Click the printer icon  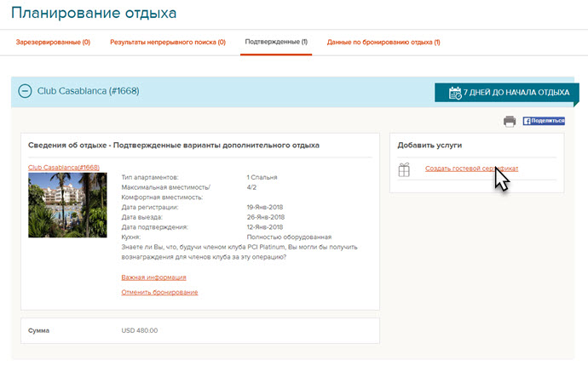[510, 122]
